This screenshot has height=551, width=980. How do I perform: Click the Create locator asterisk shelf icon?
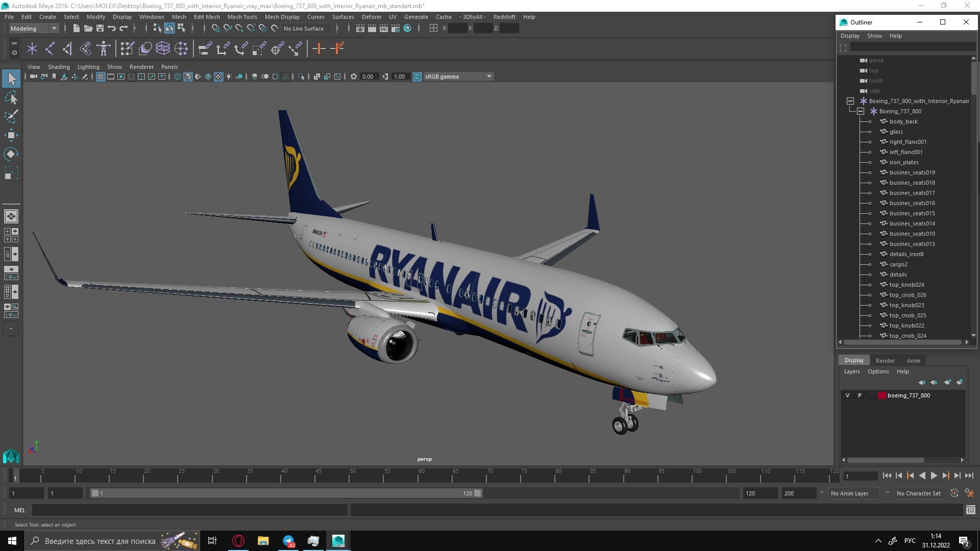pos(32,49)
